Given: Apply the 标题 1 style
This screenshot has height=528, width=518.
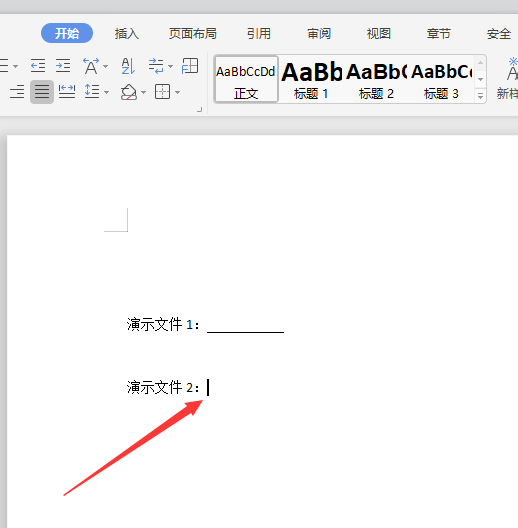Looking at the screenshot, I should [311, 80].
